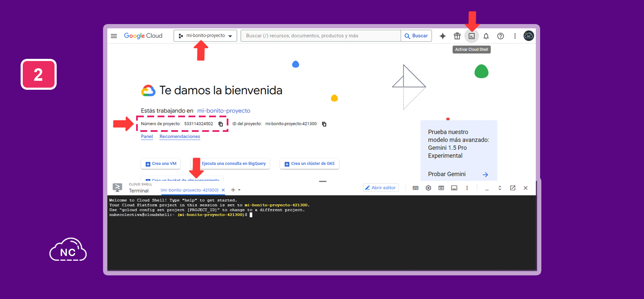Image resolution: width=644 pixels, height=299 pixels.
Task: Click the Cloud Shell terminal logo icon
Action: [x=117, y=188]
